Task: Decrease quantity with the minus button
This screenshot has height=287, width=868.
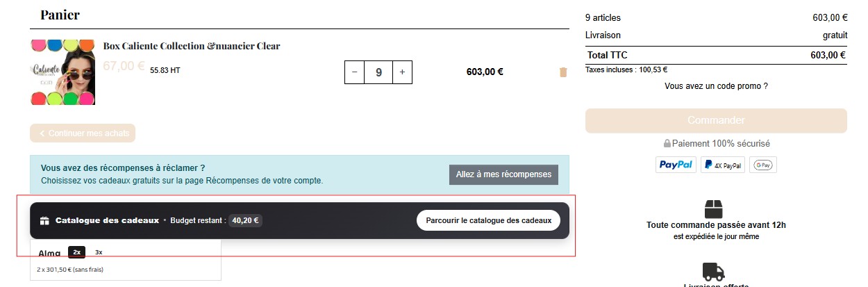Action: (x=354, y=72)
